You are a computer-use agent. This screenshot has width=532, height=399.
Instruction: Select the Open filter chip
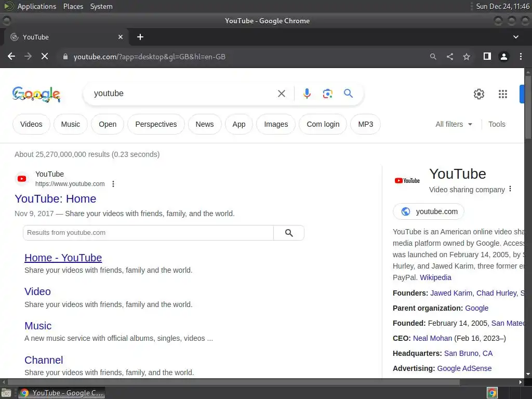(108, 124)
